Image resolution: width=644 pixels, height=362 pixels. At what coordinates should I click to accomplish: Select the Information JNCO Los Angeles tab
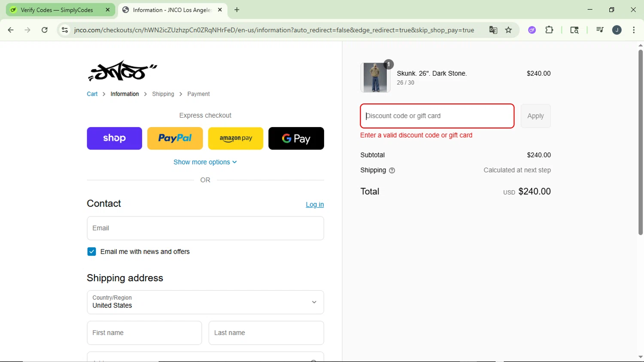tap(173, 10)
